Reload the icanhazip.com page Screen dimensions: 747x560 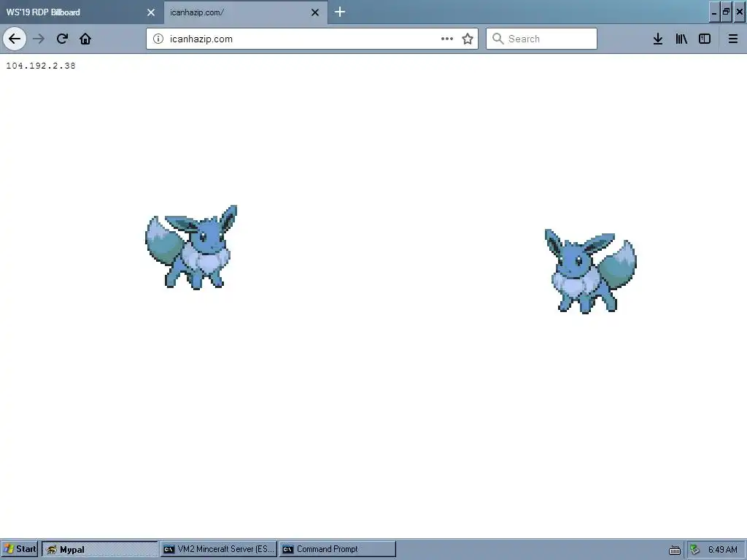click(x=62, y=39)
